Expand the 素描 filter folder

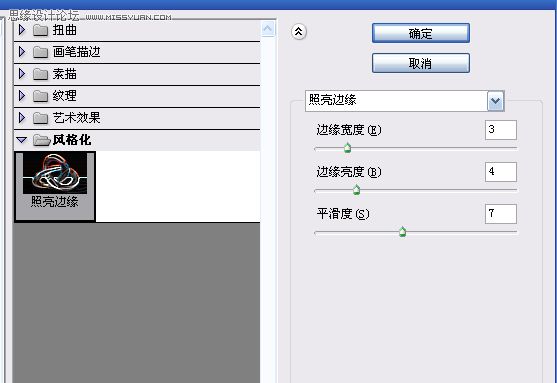point(22,74)
